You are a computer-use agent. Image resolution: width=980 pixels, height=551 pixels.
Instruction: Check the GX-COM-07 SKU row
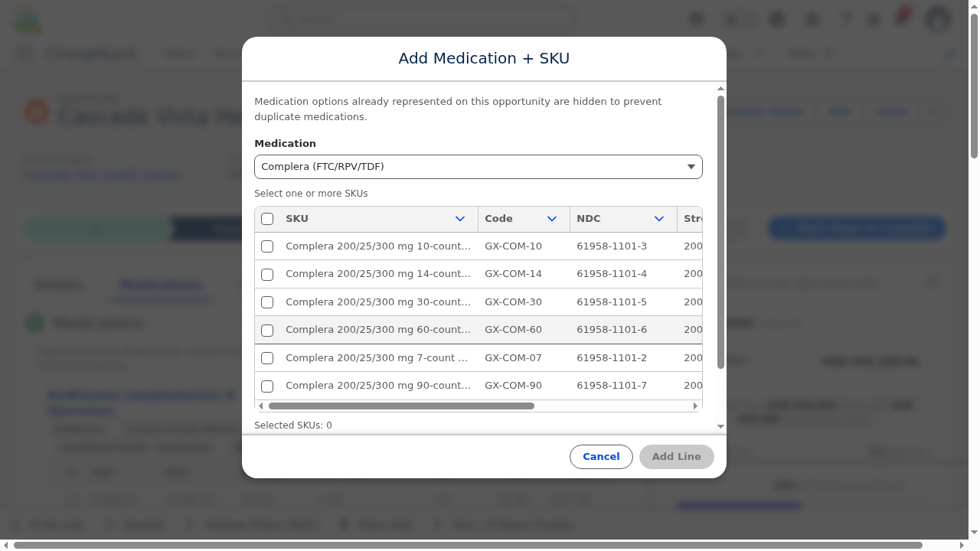267,358
